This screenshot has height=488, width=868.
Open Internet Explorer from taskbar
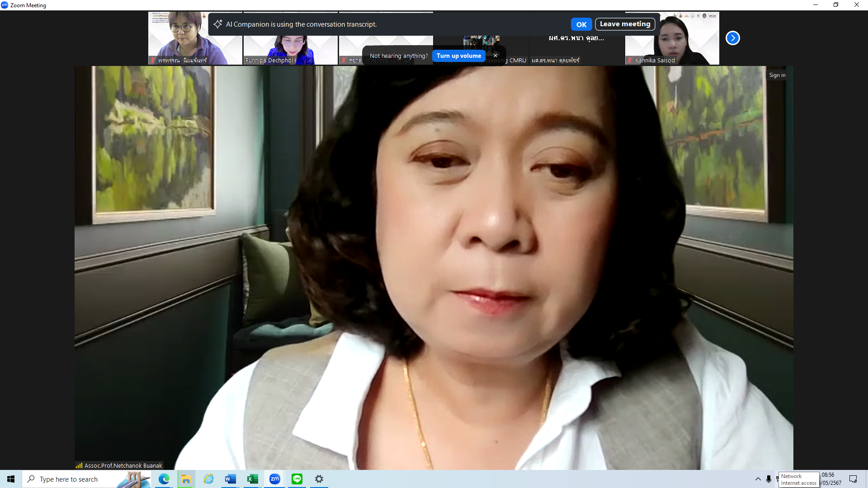pyautogui.click(x=208, y=479)
